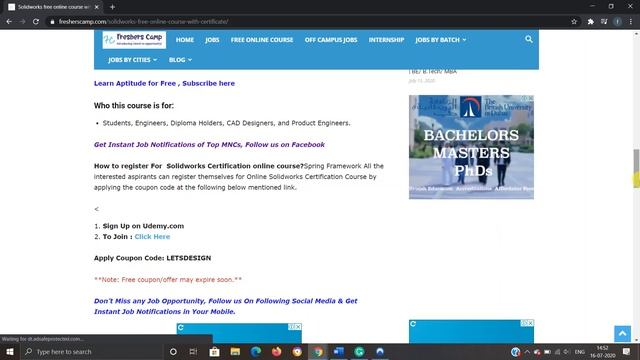This screenshot has height=360, width=640.
Task: Open the JOBS menu item
Action: pos(212,40)
